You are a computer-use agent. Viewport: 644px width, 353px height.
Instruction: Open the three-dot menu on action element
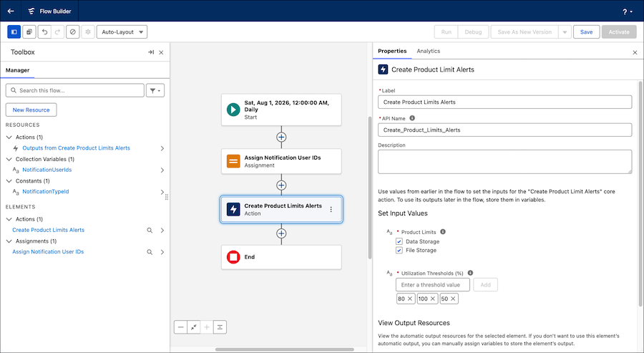pos(331,209)
